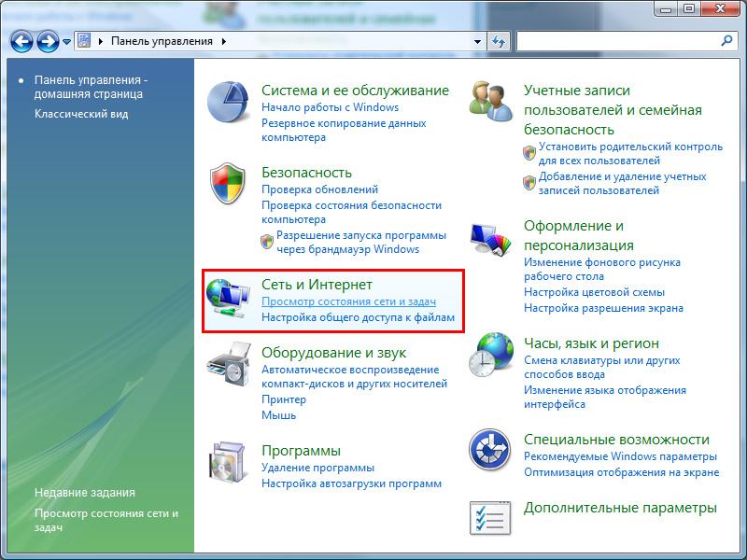This screenshot has height=560, width=747.
Task: Open the Network and Internet globe icon
Action: 228,299
